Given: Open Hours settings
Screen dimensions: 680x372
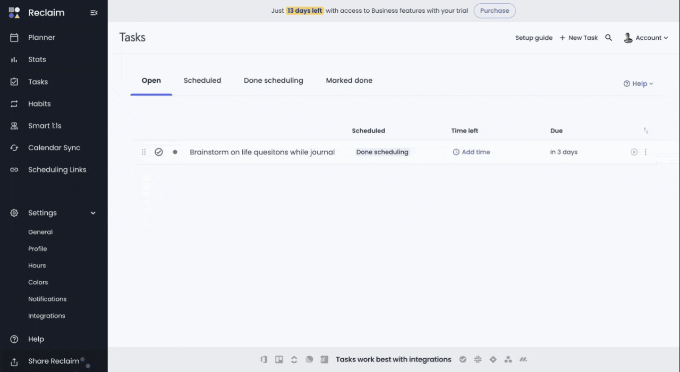Looking at the screenshot, I should coord(37,265).
